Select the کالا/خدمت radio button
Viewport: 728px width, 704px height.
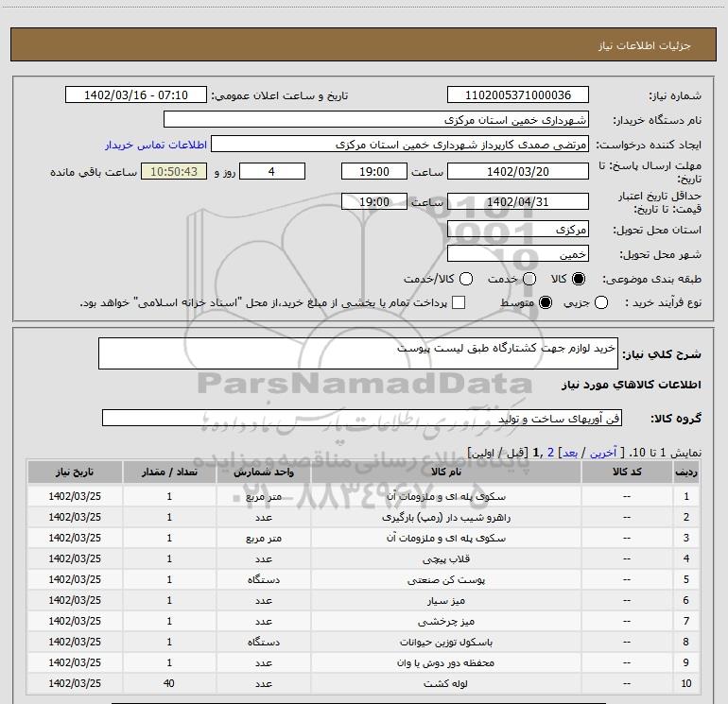[466, 279]
